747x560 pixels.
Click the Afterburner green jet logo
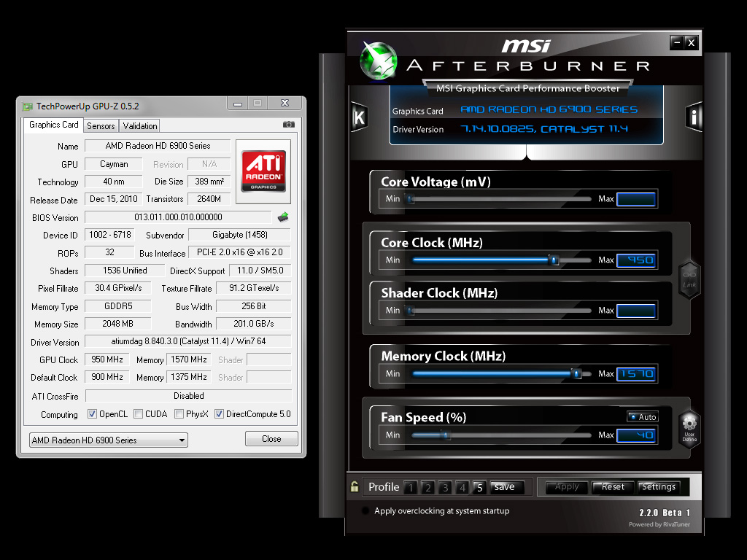pyautogui.click(x=379, y=61)
